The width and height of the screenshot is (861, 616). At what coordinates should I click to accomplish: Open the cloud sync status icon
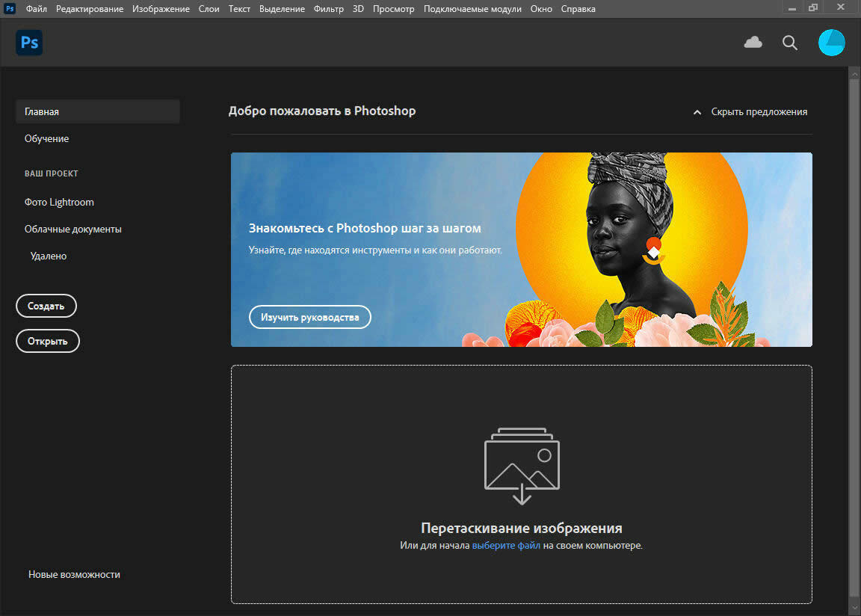753,43
